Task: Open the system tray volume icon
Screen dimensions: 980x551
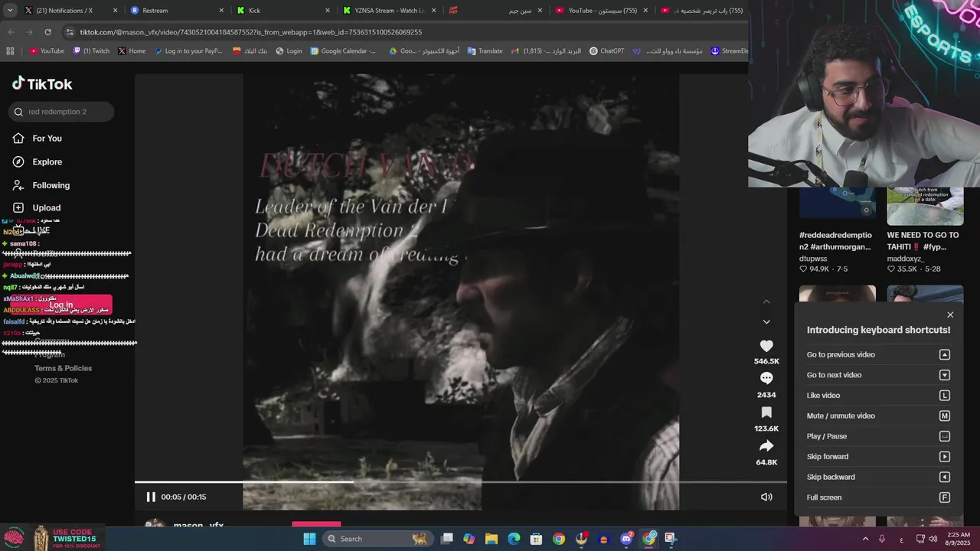Action: (x=933, y=539)
